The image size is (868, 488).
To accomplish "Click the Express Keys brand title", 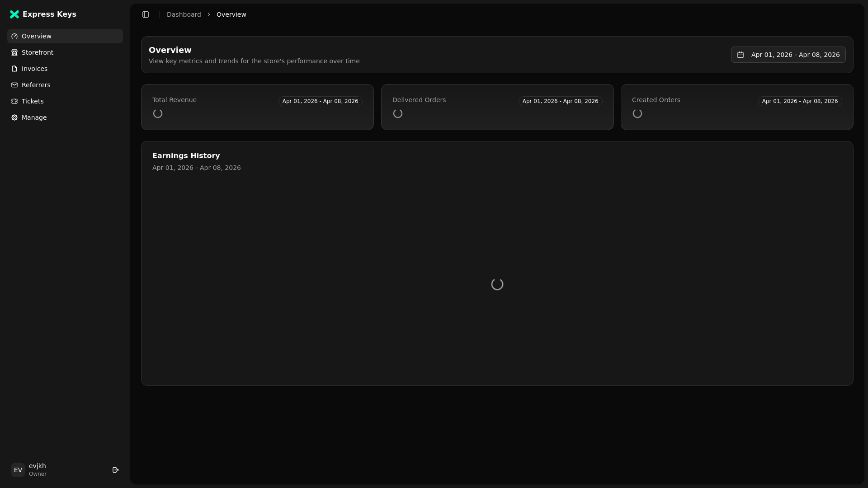I will (49, 14).
